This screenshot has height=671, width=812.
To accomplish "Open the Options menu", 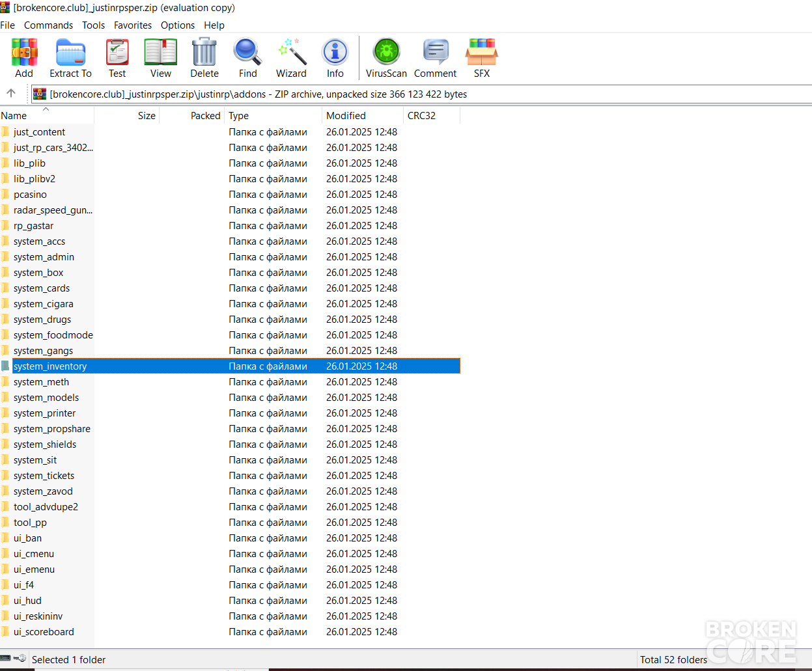I will pyautogui.click(x=178, y=25).
